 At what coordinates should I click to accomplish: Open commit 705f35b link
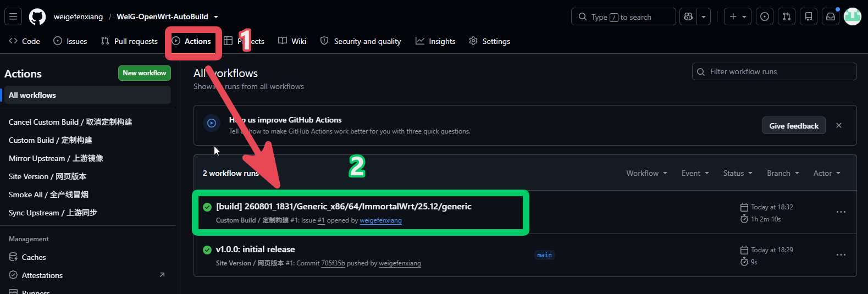pyautogui.click(x=333, y=263)
